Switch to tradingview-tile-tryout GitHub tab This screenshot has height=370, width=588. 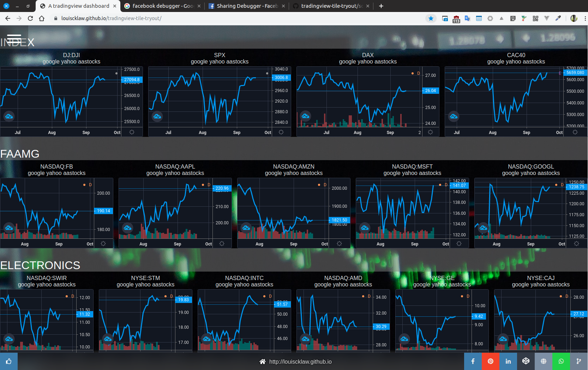click(331, 6)
